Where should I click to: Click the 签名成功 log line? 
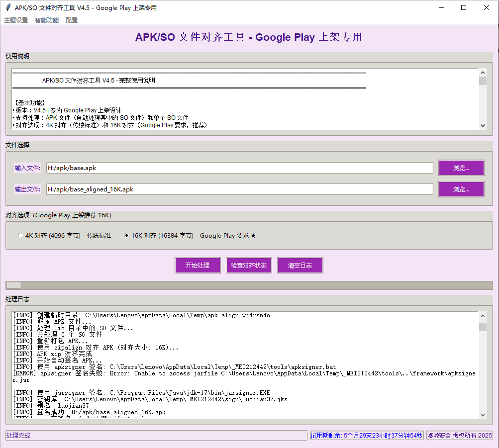click(89, 412)
